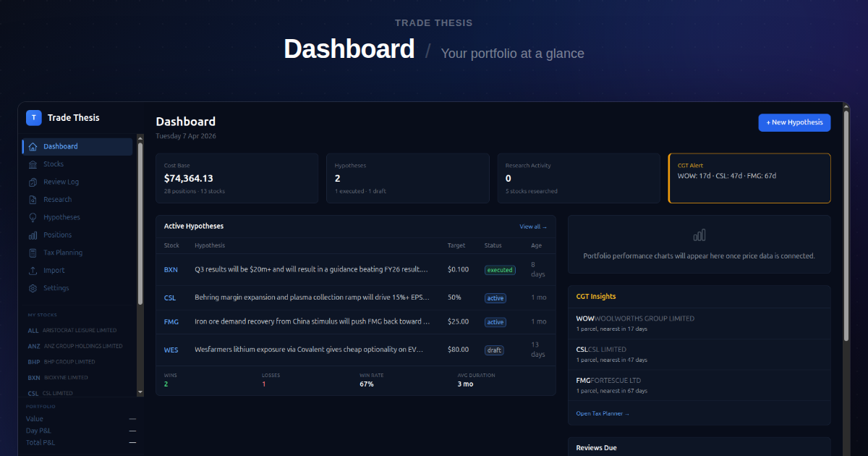Viewport: 868px width, 456px height.
Task: Click + New Hypothesis button
Action: pos(794,122)
